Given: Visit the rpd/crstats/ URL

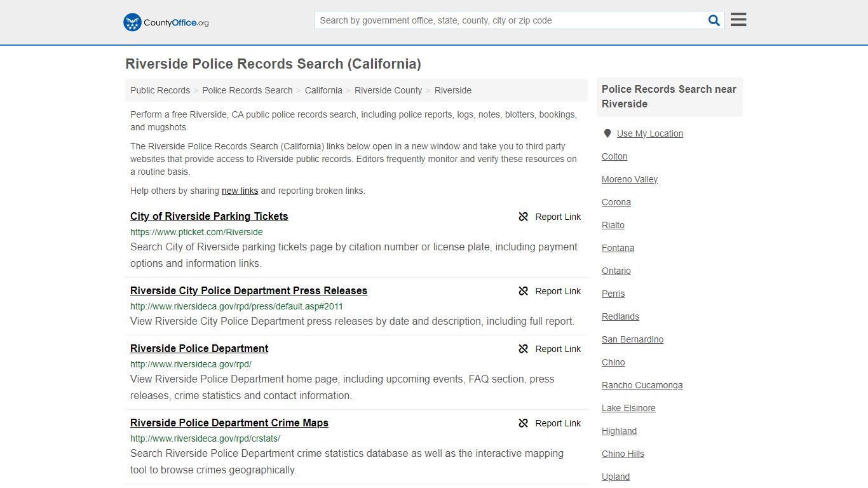Looking at the screenshot, I should pos(205,438).
